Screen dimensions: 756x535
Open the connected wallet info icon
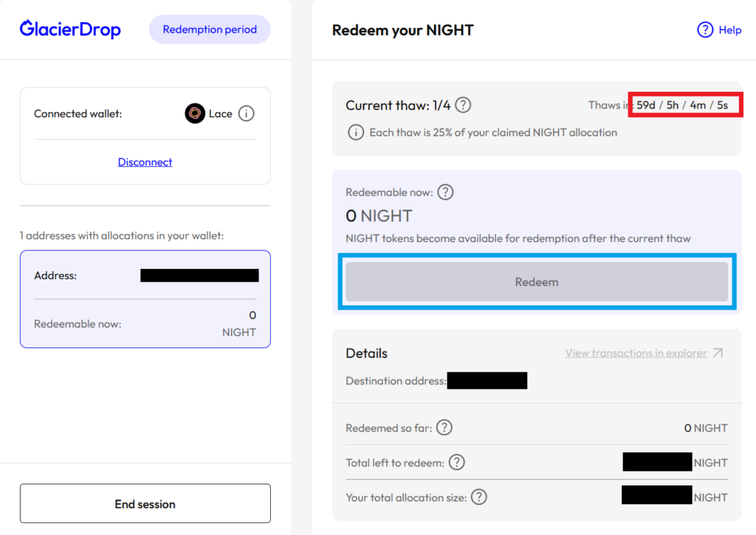pos(247,114)
